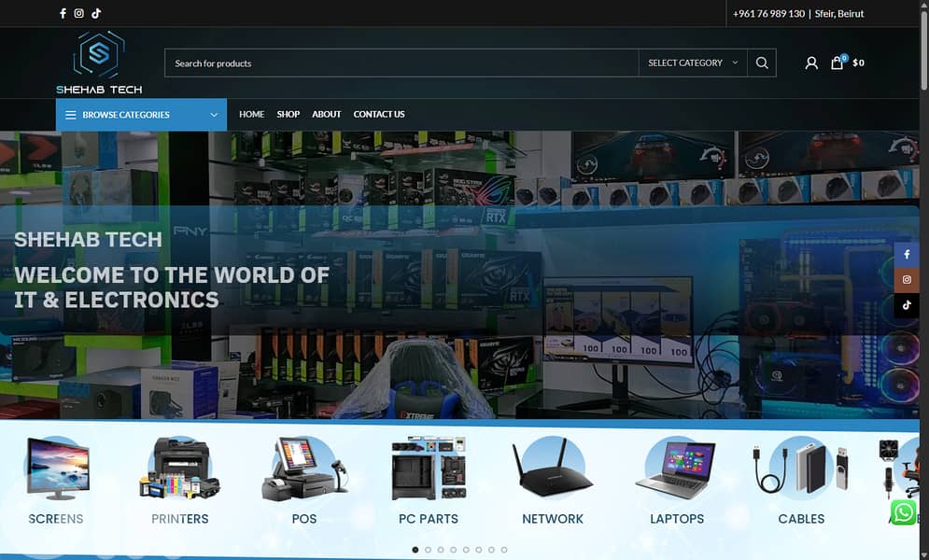Click the Printers label link
The image size is (929, 560).
click(180, 519)
